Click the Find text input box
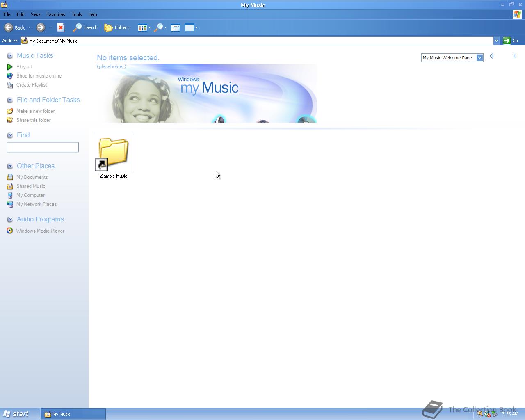This screenshot has width=525, height=420. (x=43, y=147)
